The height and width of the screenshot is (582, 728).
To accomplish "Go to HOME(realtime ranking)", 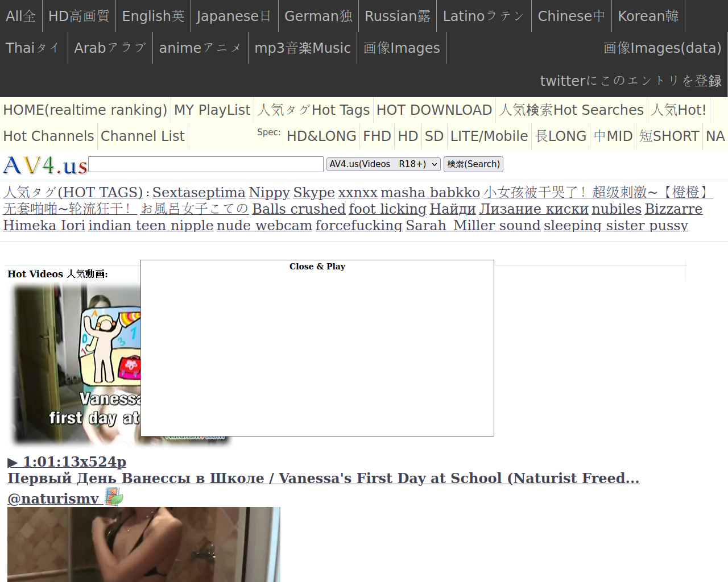I will [x=85, y=110].
